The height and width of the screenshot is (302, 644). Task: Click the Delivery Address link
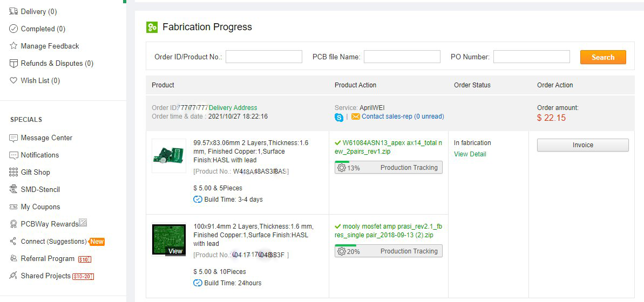tap(233, 108)
